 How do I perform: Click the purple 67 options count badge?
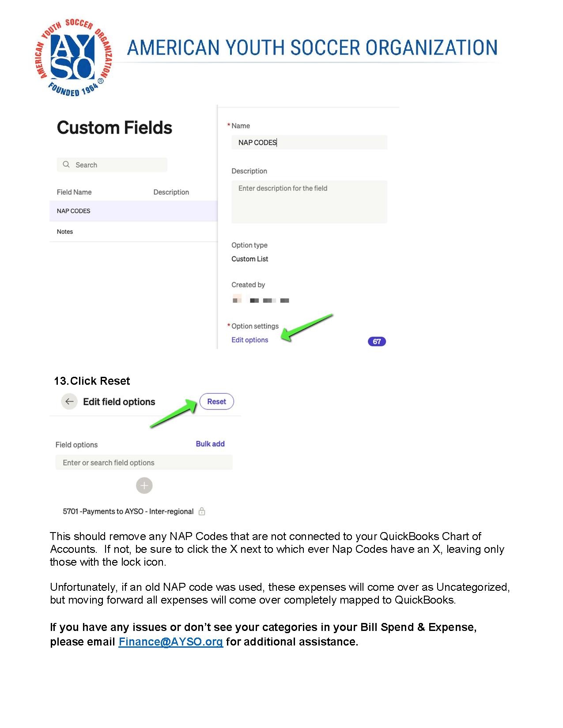(377, 341)
